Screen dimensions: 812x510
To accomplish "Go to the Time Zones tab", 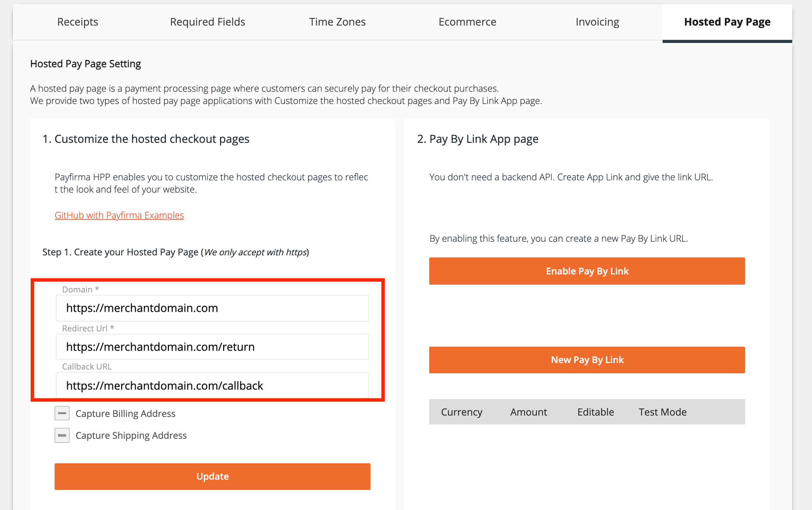I will coord(337,22).
